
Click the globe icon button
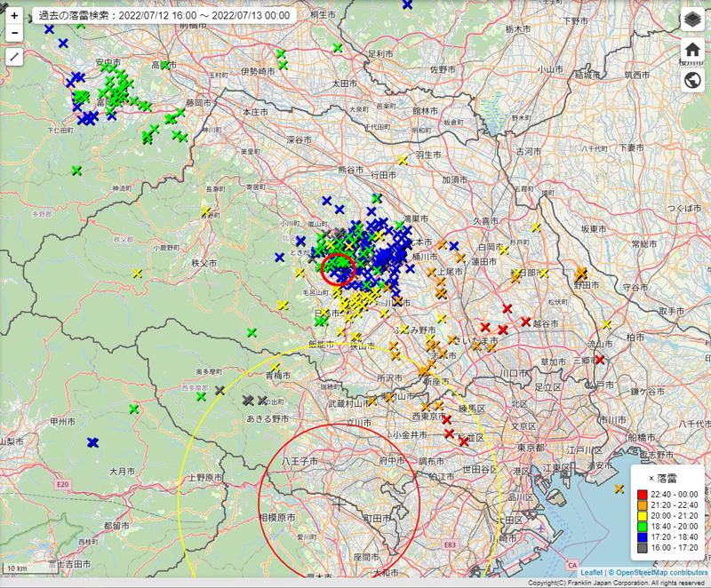[692, 81]
